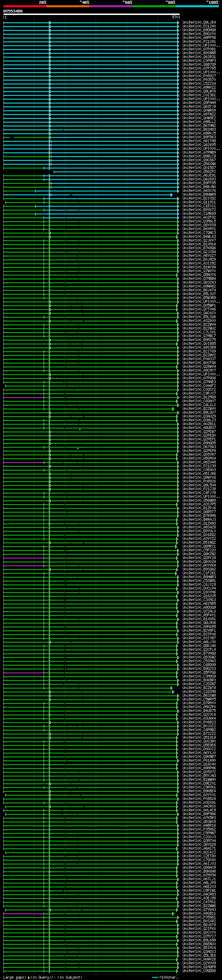Click the green ~80% identity legend bar
The height and width of the screenshot is (980, 222).
tap(154, 6)
